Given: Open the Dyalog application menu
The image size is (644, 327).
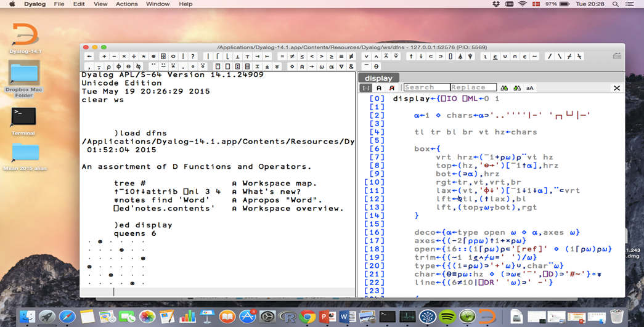Looking at the screenshot, I should pos(35,4).
